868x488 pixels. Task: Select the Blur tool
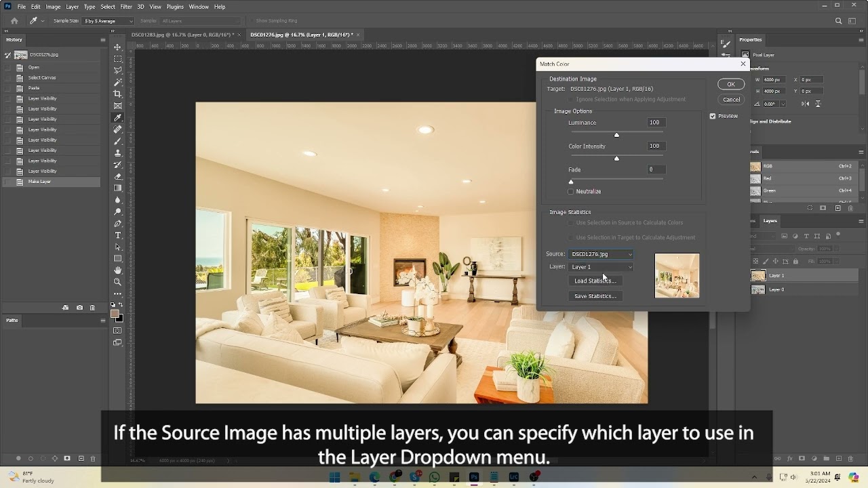pos(118,200)
